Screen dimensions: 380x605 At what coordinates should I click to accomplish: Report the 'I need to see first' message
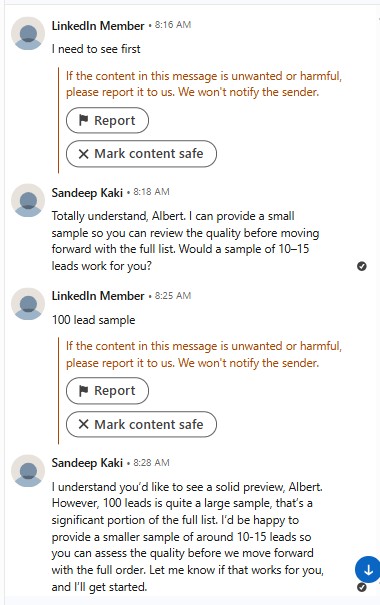point(107,120)
